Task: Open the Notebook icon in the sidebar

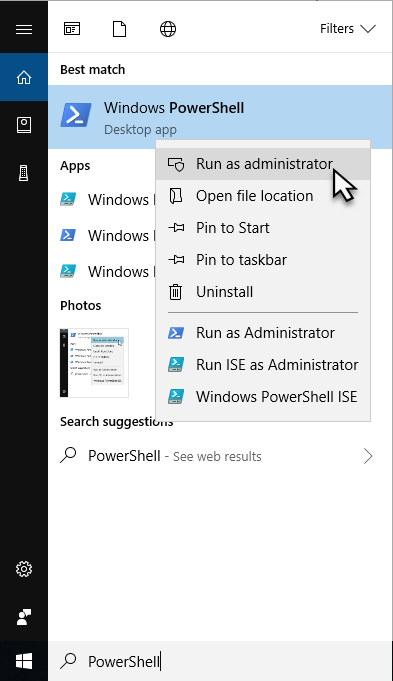Action: 24,125
